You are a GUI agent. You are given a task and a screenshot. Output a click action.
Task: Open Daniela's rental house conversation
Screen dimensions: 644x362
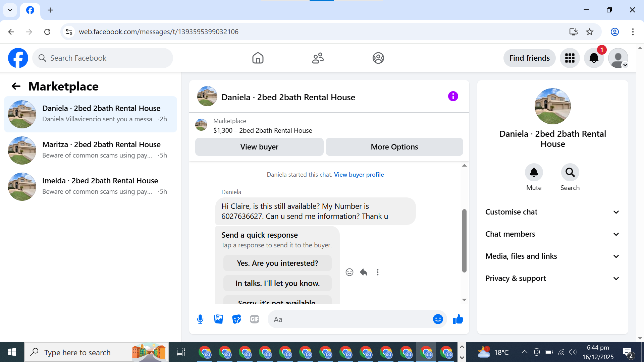tap(91, 114)
